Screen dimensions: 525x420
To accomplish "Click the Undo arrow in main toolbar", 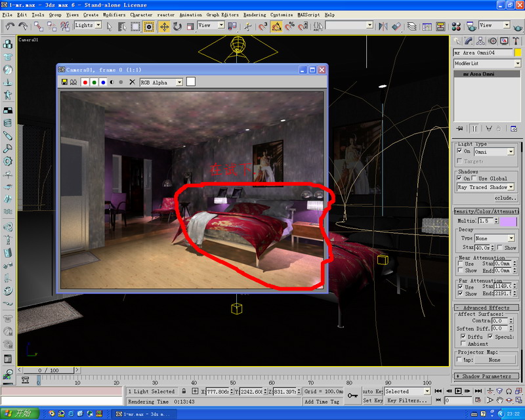I will [10, 26].
